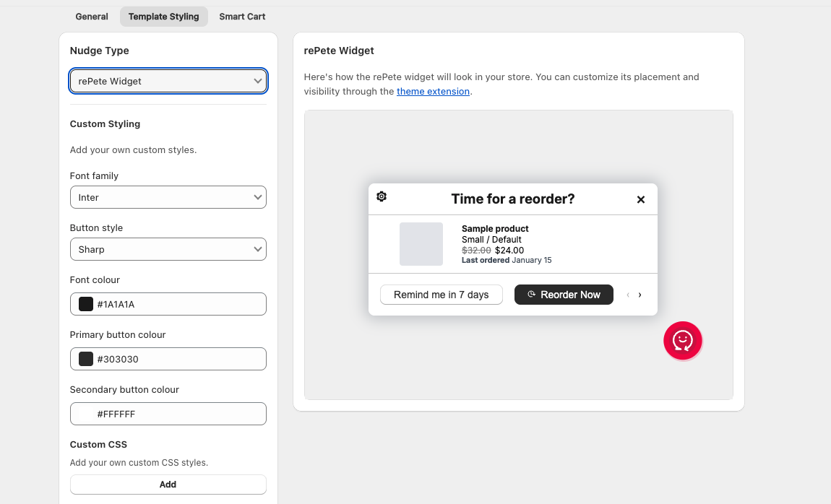The image size is (831, 504).
Task: Close the reorder widget popup
Action: [x=641, y=199]
